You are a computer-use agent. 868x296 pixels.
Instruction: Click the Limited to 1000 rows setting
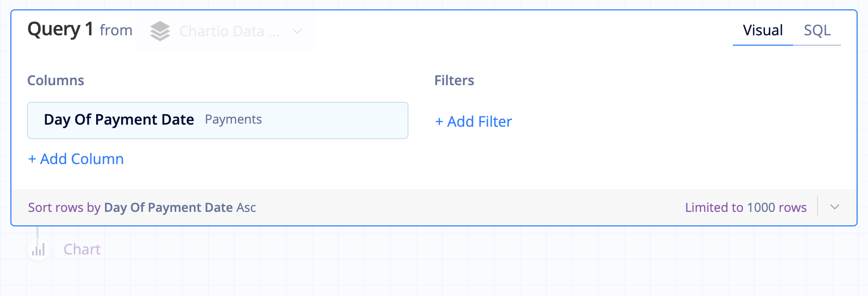(746, 207)
